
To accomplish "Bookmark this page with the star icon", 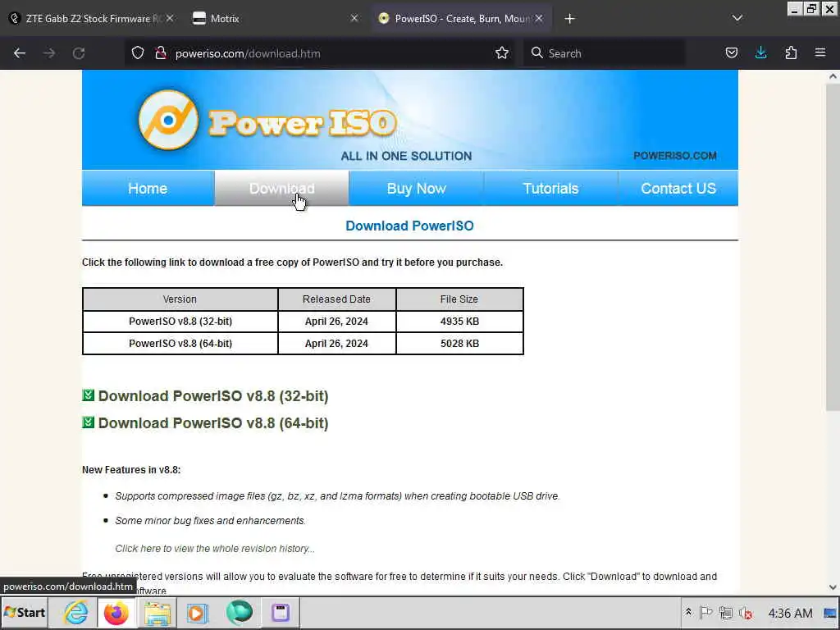I will [502, 53].
